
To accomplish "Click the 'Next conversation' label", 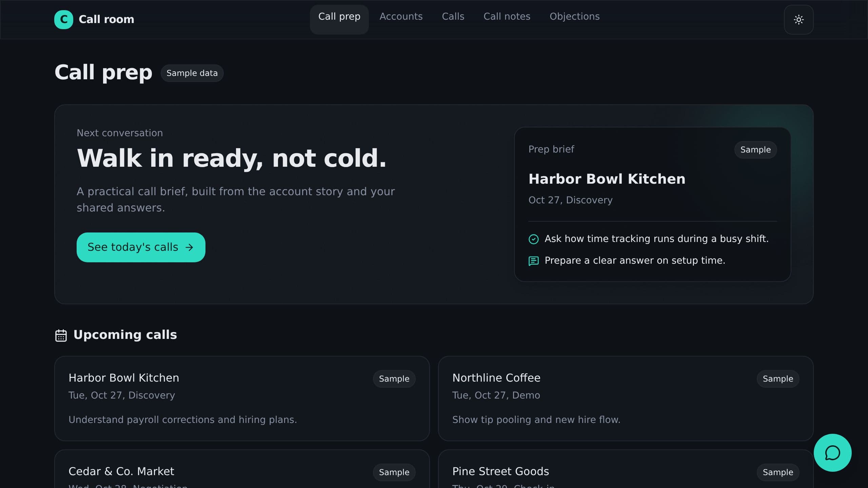I will point(120,133).
